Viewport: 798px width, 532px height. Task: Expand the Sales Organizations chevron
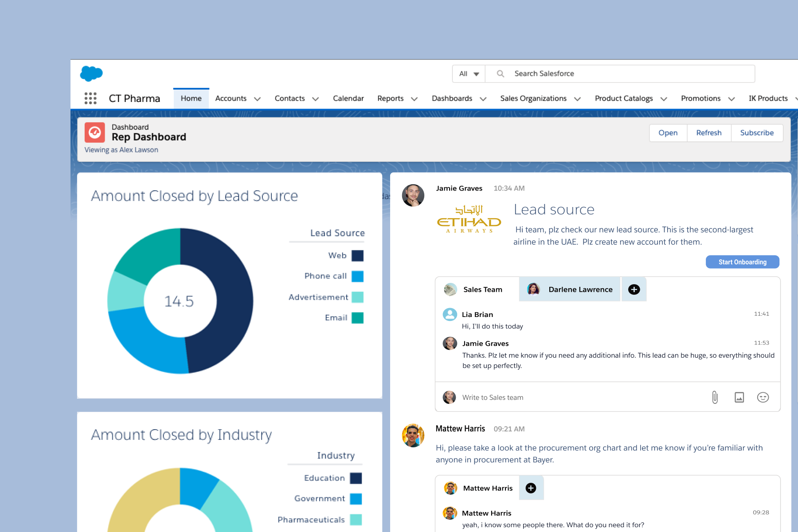tap(577, 99)
